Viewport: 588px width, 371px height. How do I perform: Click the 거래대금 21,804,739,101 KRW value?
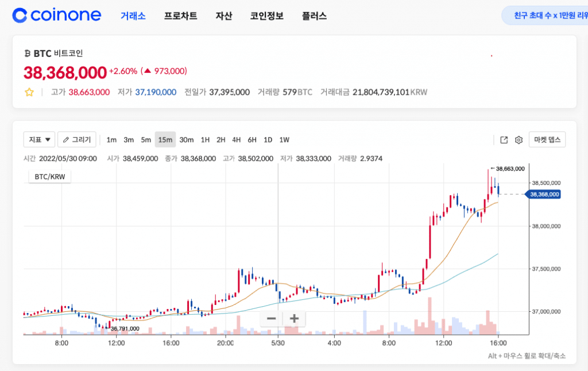[390, 92]
